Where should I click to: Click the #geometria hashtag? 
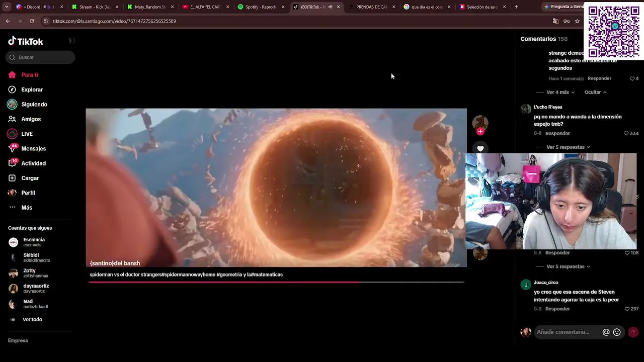click(229, 275)
